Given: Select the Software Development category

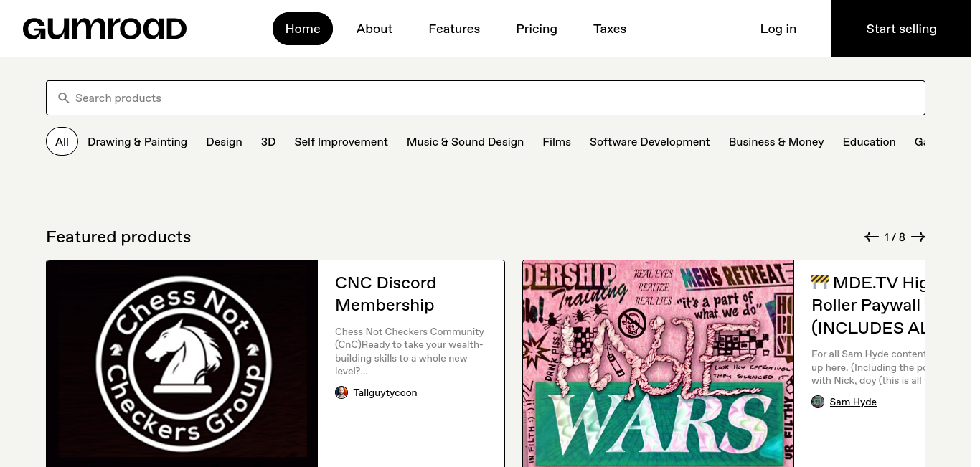Looking at the screenshot, I should 650,142.
